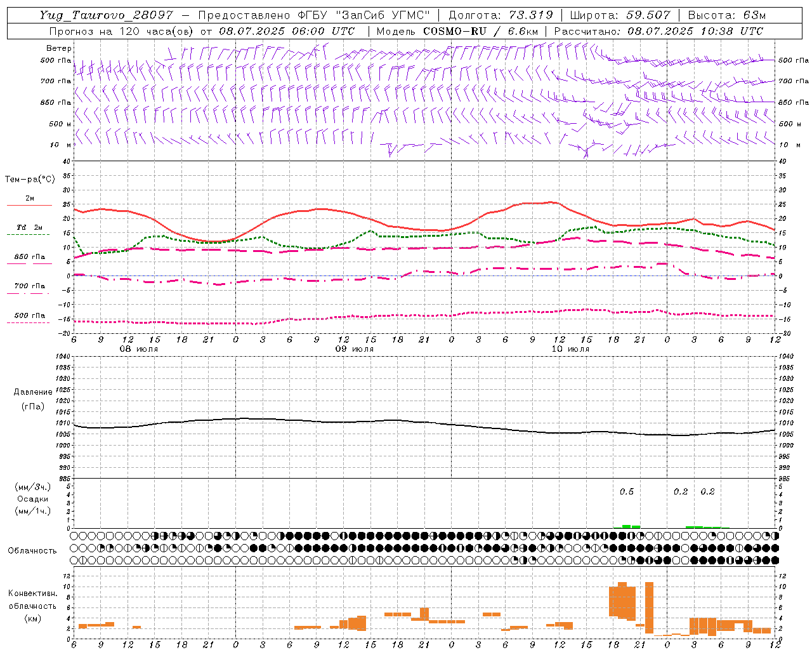This screenshot has height=650, width=812.
Task: Select the provider text ФГБУ "ЗапСиб УГМС"
Action: (x=364, y=15)
